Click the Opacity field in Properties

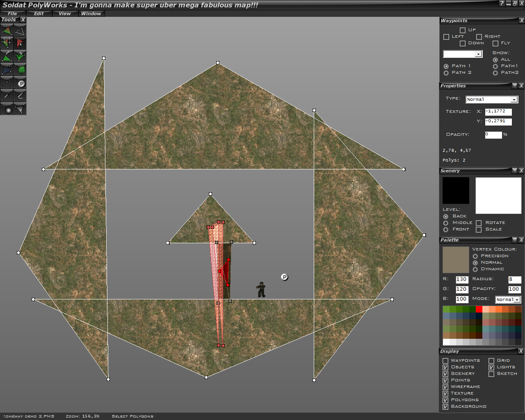493,135
